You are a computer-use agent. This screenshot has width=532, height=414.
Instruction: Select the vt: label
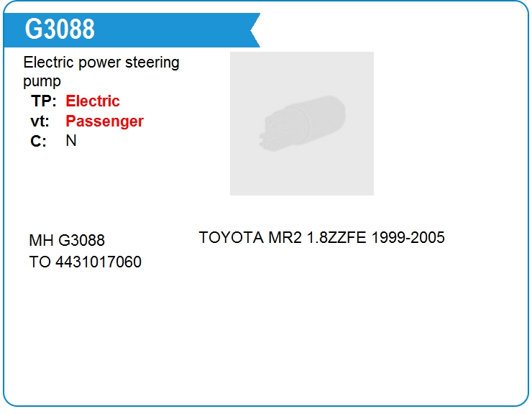click(x=40, y=121)
